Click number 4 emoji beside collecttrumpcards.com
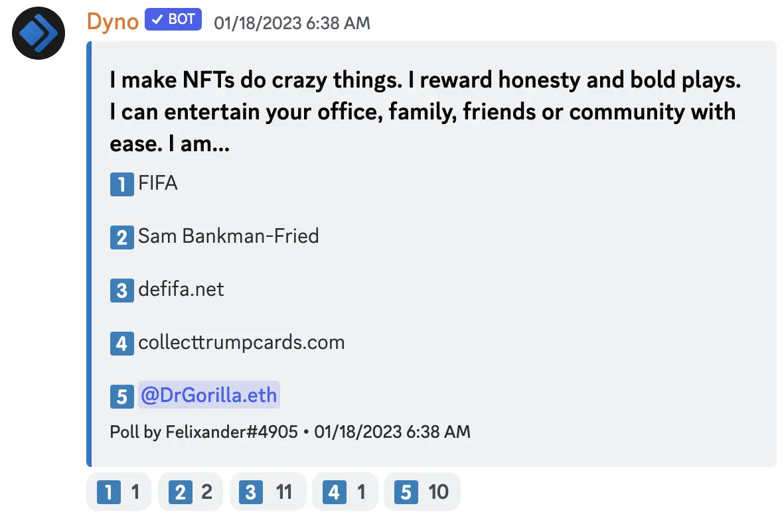The width and height of the screenshot is (782, 532). [122, 344]
